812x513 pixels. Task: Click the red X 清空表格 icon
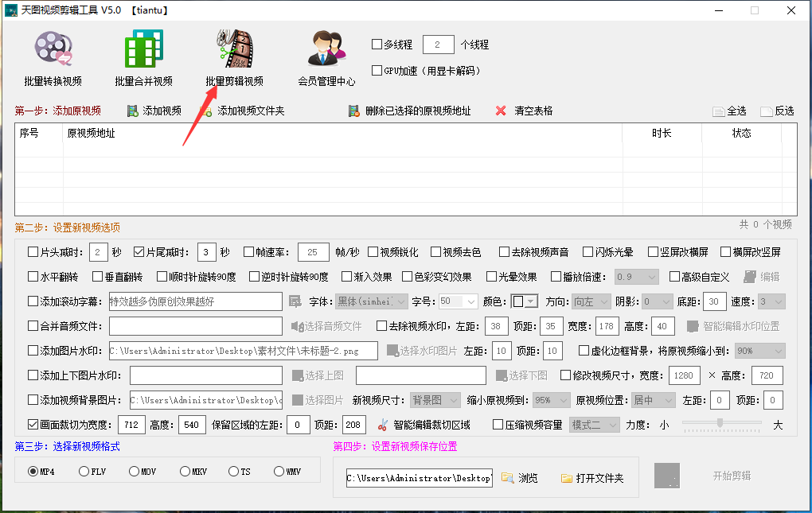click(501, 111)
